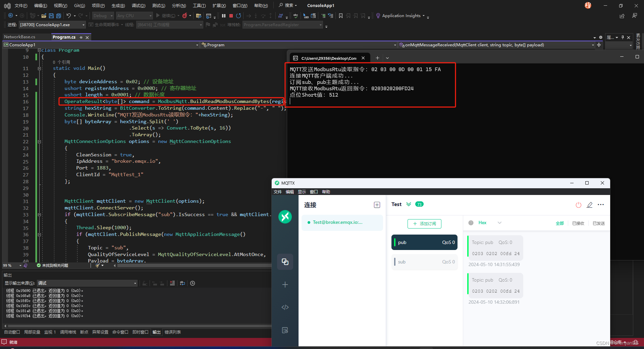Open the MQTTX logs panel icon
The width and height of the screenshot is (644, 349).
[x=285, y=330]
